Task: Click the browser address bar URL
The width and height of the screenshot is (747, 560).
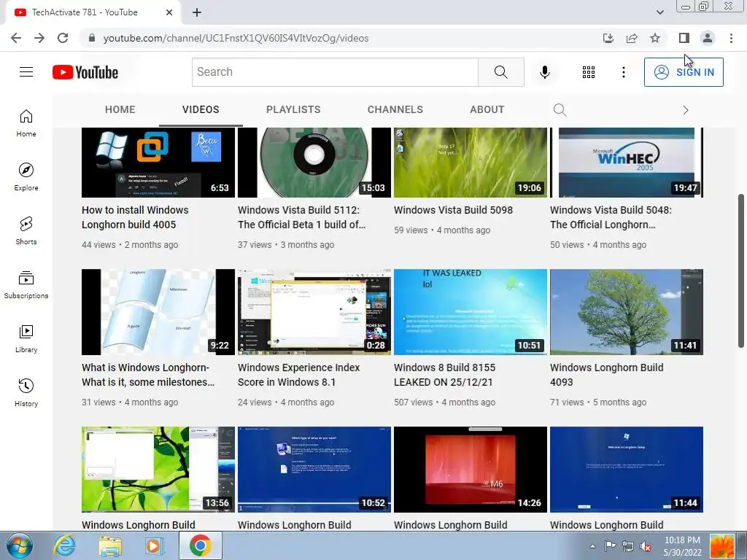Action: click(x=236, y=38)
